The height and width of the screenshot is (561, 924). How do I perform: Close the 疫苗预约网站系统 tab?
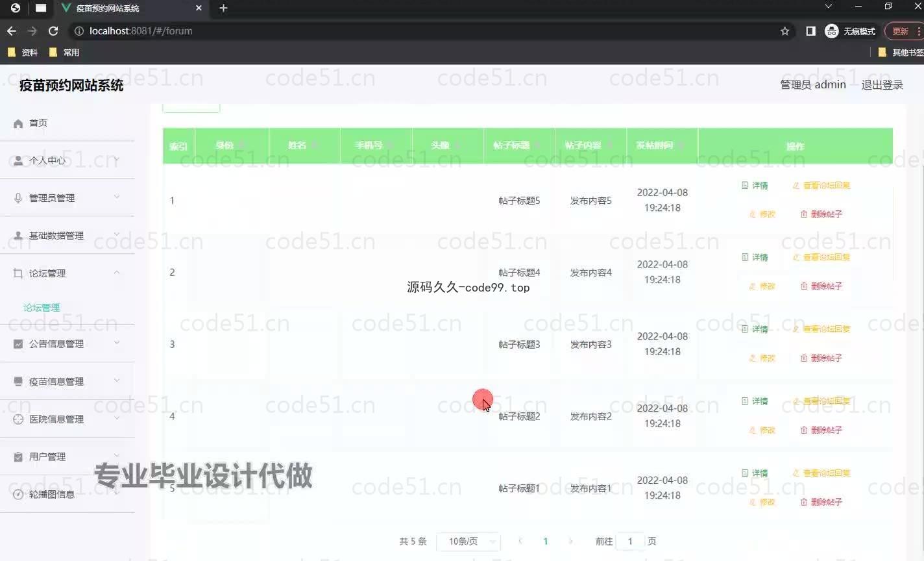point(199,8)
